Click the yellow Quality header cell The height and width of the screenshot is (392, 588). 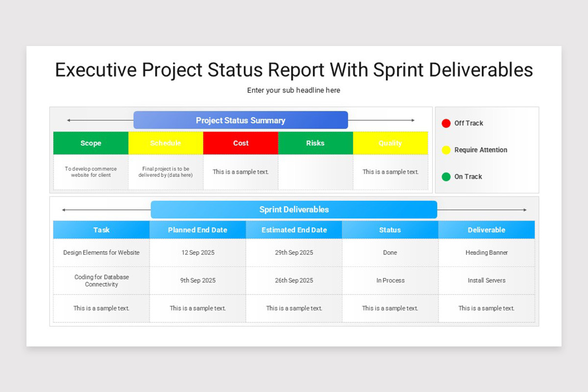pyautogui.click(x=390, y=143)
